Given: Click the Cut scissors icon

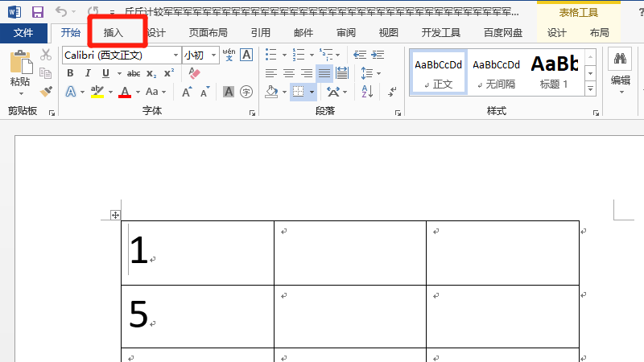Looking at the screenshot, I should 46,55.
